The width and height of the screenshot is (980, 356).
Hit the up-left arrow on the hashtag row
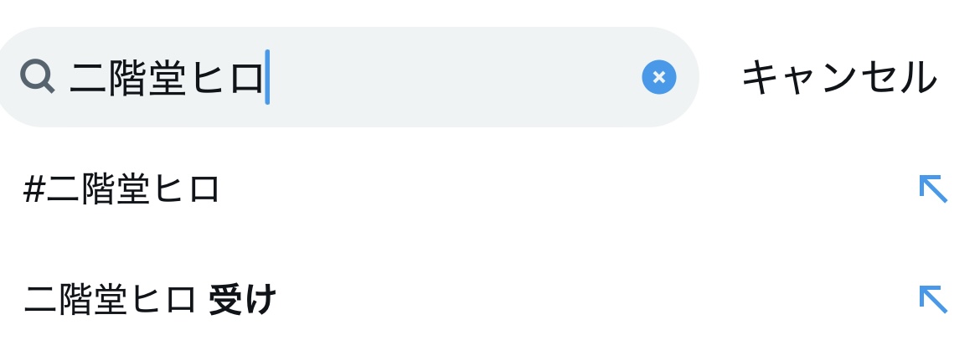[932, 188]
